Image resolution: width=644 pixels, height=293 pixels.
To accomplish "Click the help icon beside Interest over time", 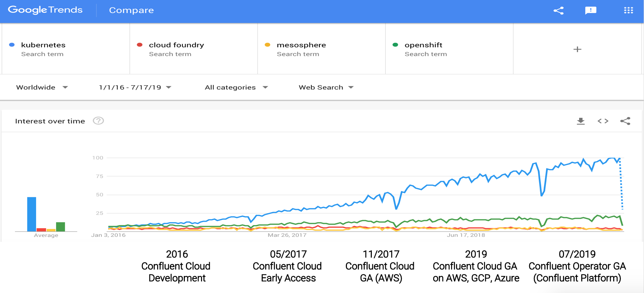I will pyautogui.click(x=98, y=121).
